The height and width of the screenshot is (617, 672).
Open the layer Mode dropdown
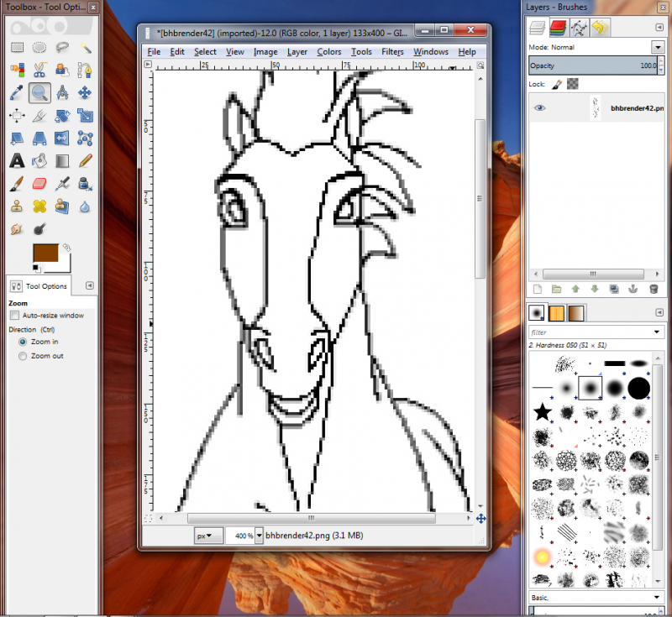click(658, 47)
